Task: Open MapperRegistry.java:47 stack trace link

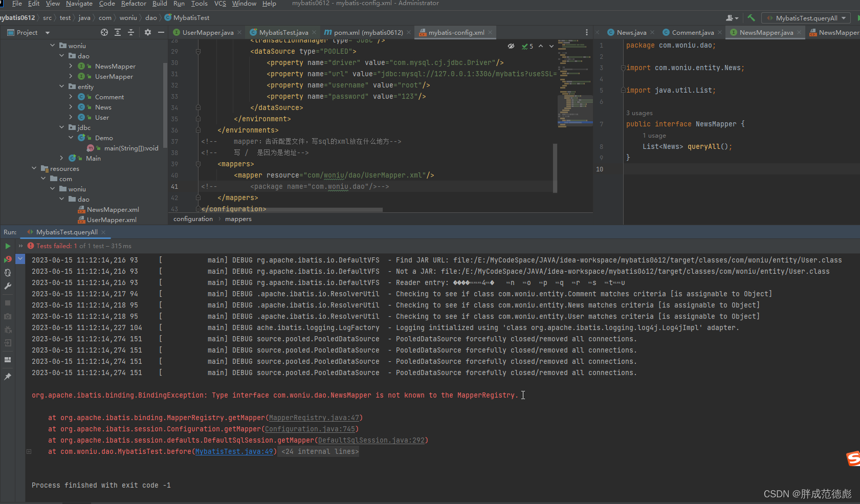Action: click(x=314, y=418)
